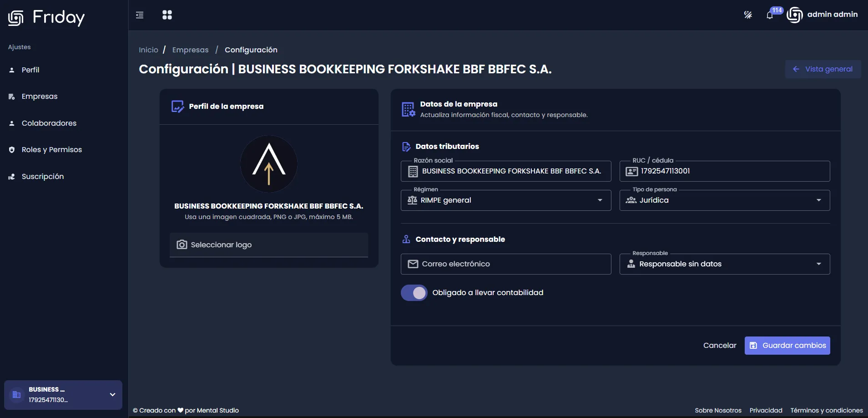
Task: Open the Tipo de persona dropdown
Action: [725, 200]
